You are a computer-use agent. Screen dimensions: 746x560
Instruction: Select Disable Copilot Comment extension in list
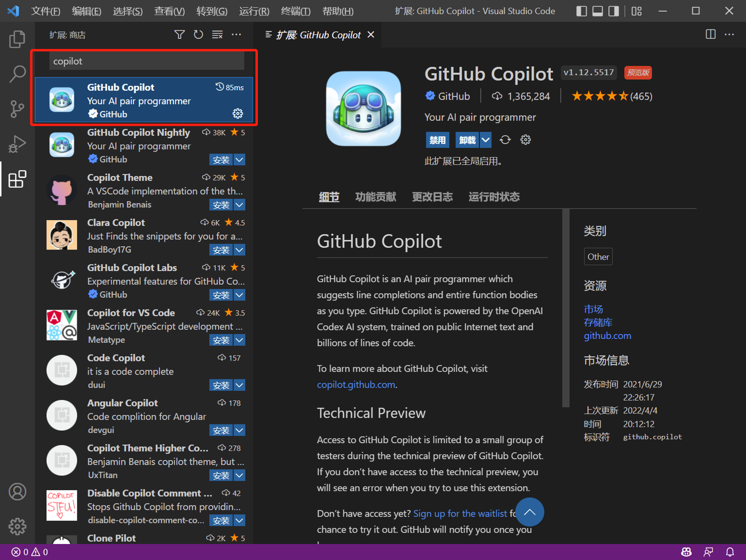click(144, 506)
